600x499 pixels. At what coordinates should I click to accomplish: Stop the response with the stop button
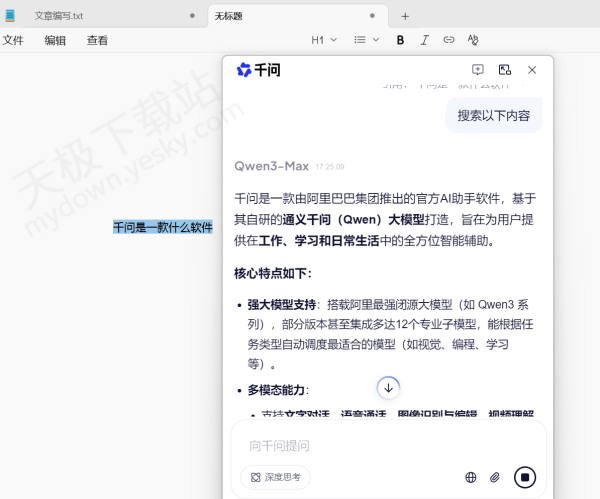click(x=525, y=477)
